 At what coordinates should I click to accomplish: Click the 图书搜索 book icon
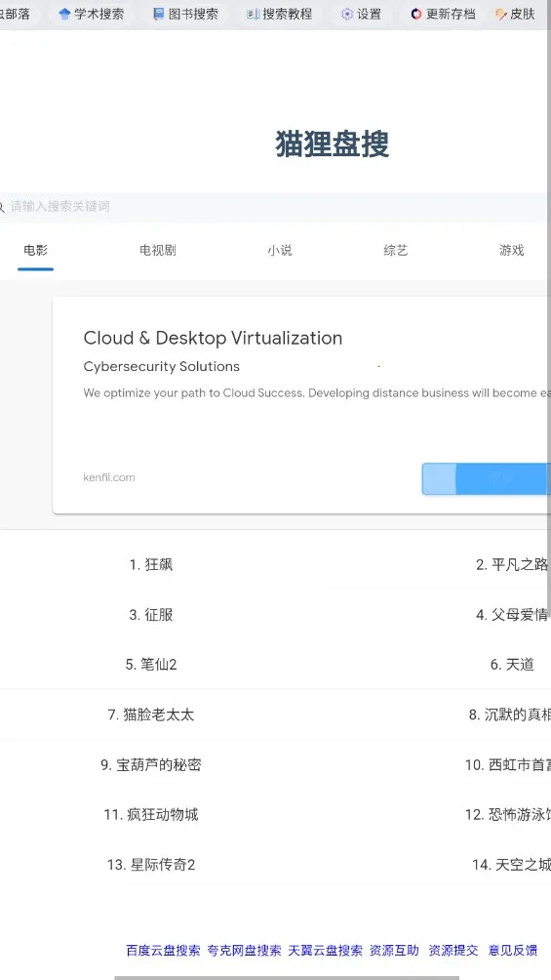coord(159,14)
